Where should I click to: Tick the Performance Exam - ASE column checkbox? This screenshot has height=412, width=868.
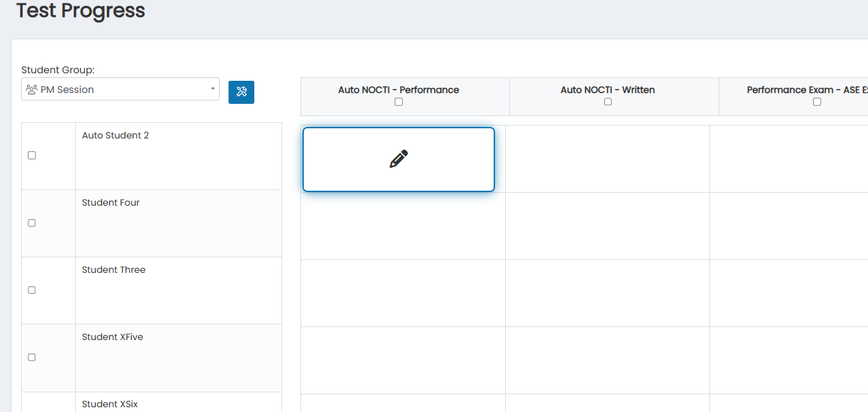[817, 102]
